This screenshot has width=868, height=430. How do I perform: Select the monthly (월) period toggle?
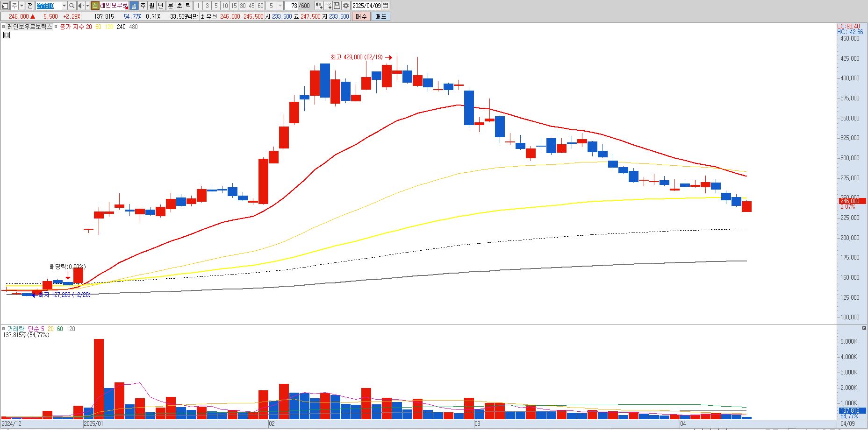152,6
